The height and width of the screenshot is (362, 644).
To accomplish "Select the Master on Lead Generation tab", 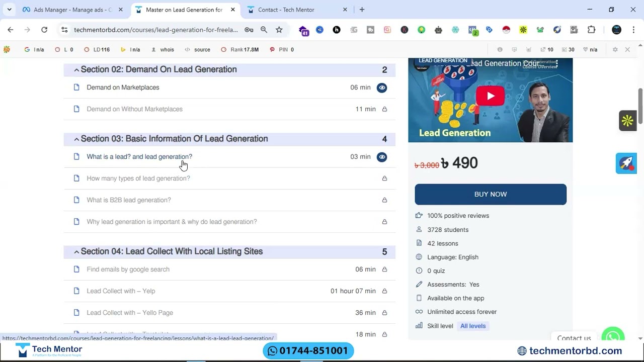I will 184,10.
